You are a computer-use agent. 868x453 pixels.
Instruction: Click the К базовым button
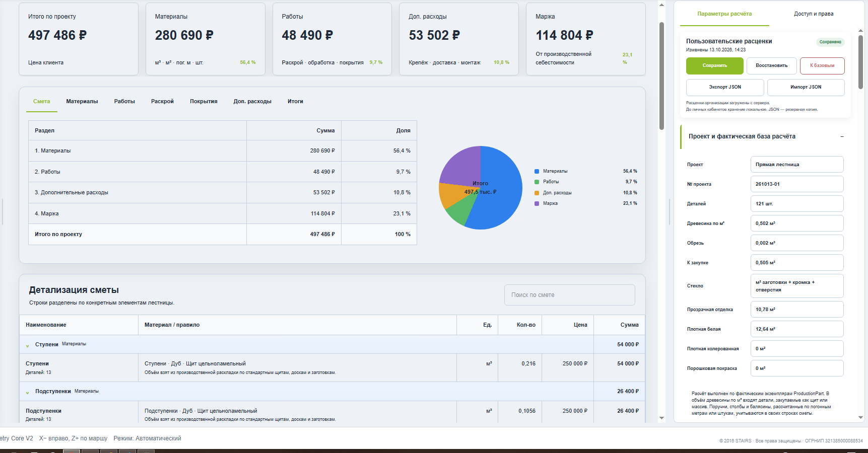click(x=822, y=66)
